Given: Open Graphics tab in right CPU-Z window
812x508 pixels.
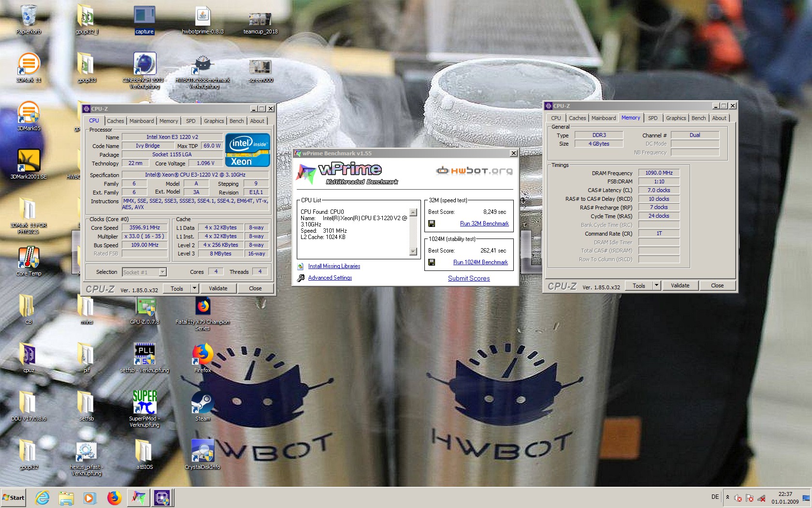Looking at the screenshot, I should 676,118.
